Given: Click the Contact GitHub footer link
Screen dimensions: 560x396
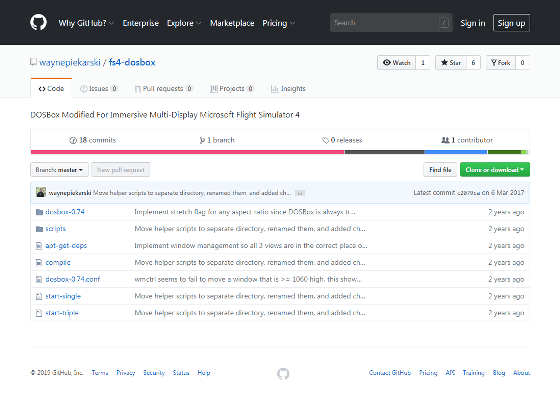Looking at the screenshot, I should [x=390, y=373].
